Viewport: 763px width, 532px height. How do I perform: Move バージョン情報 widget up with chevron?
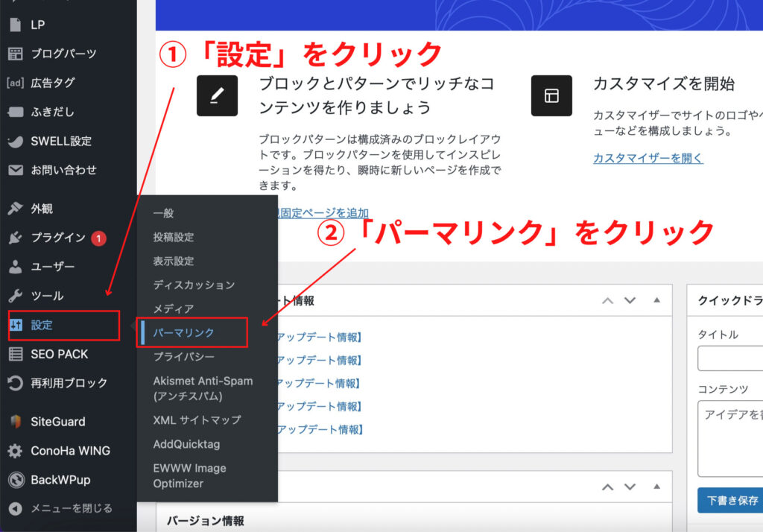(x=607, y=487)
